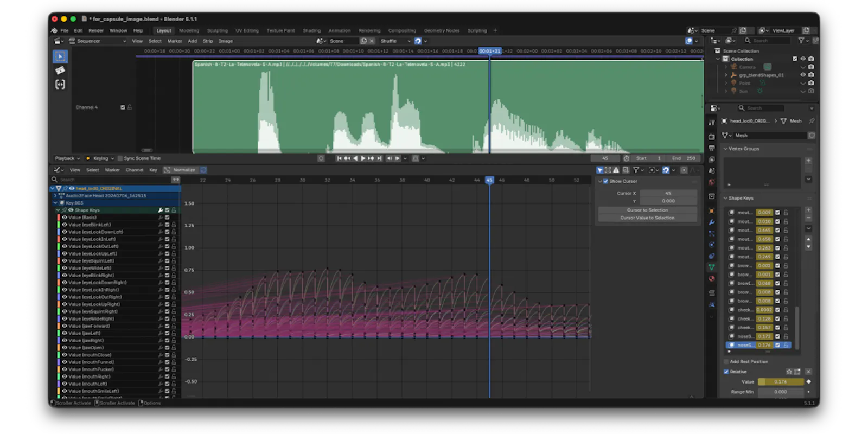Collapse the Vertex Groups panel

[x=726, y=149]
